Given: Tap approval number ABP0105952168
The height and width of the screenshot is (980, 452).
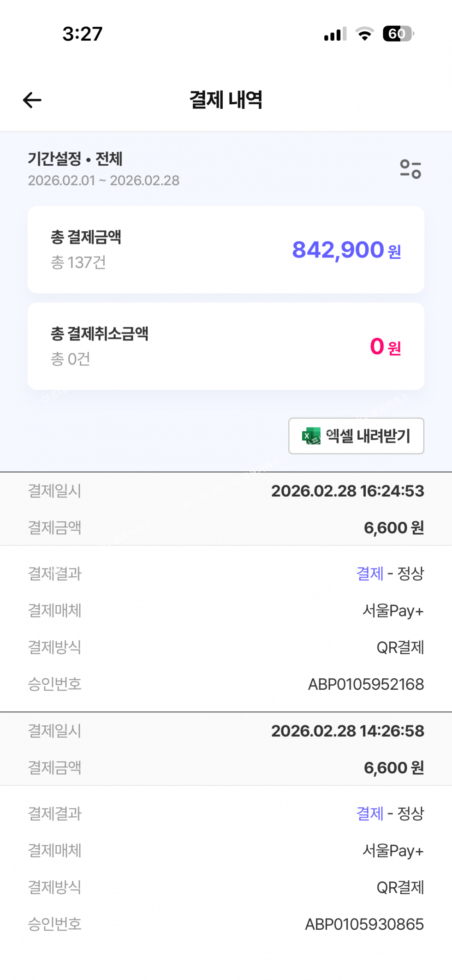Looking at the screenshot, I should [366, 684].
